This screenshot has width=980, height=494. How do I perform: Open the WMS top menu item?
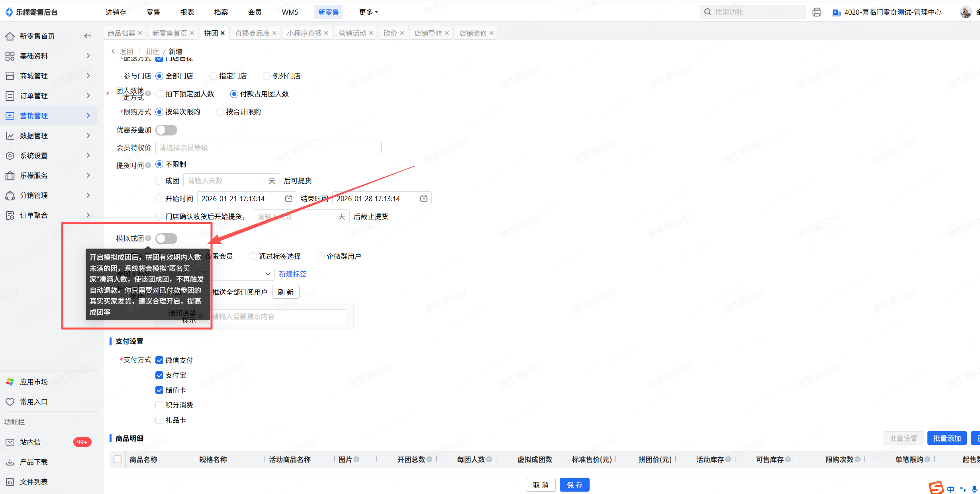pyautogui.click(x=290, y=12)
